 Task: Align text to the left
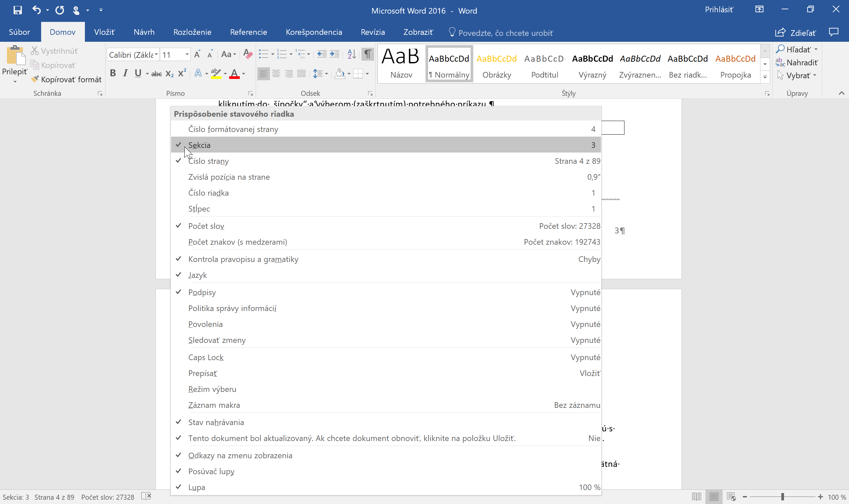point(263,73)
